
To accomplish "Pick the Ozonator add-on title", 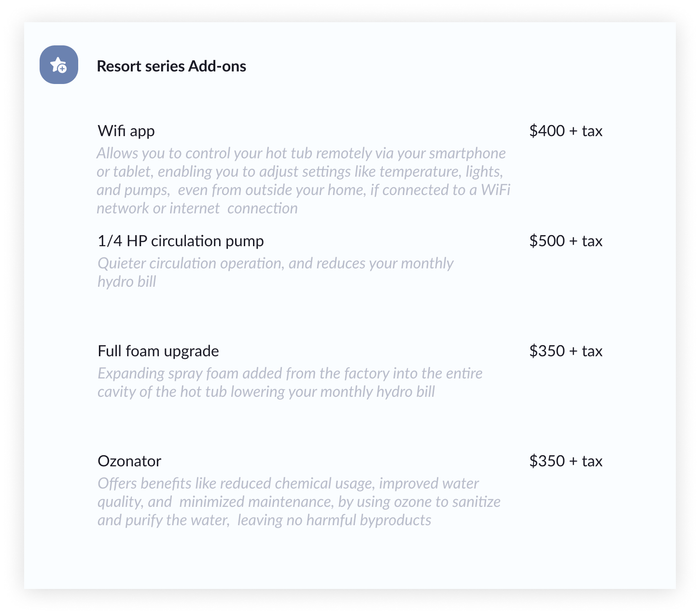I will 129,461.
